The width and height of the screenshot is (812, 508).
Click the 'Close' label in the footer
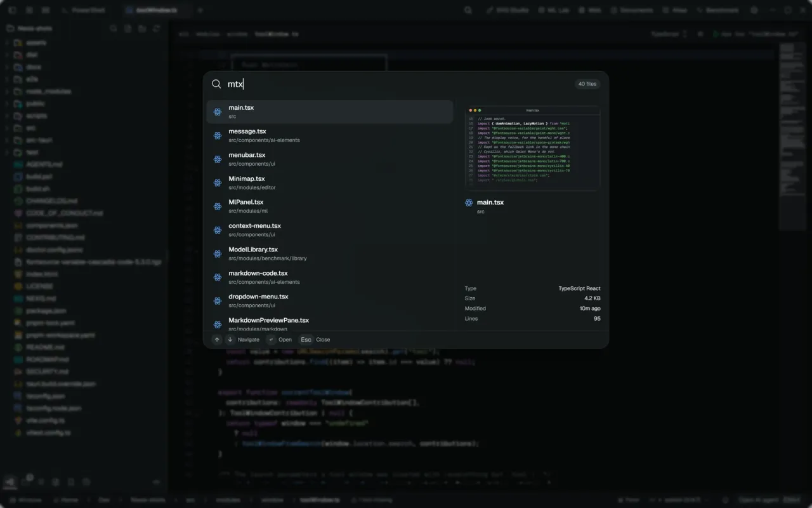pos(323,340)
